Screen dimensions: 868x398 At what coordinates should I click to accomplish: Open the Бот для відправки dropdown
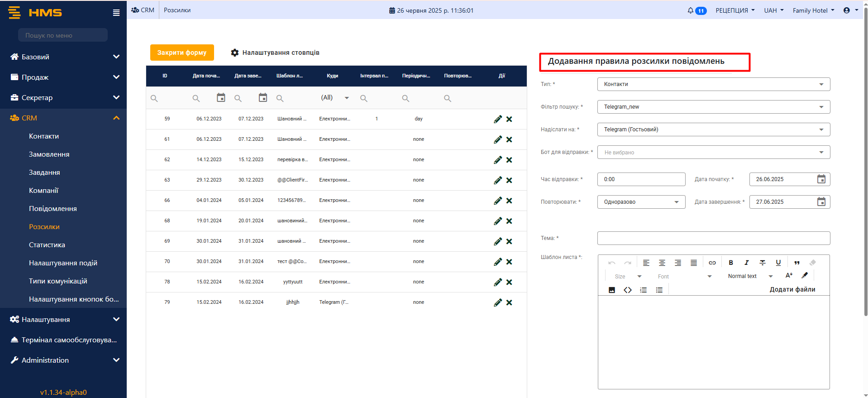pos(713,152)
